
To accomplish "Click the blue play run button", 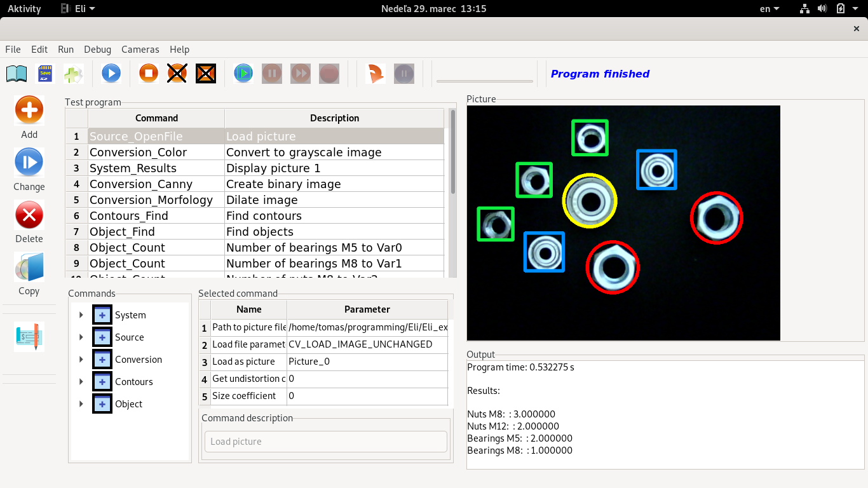I will 111,74.
